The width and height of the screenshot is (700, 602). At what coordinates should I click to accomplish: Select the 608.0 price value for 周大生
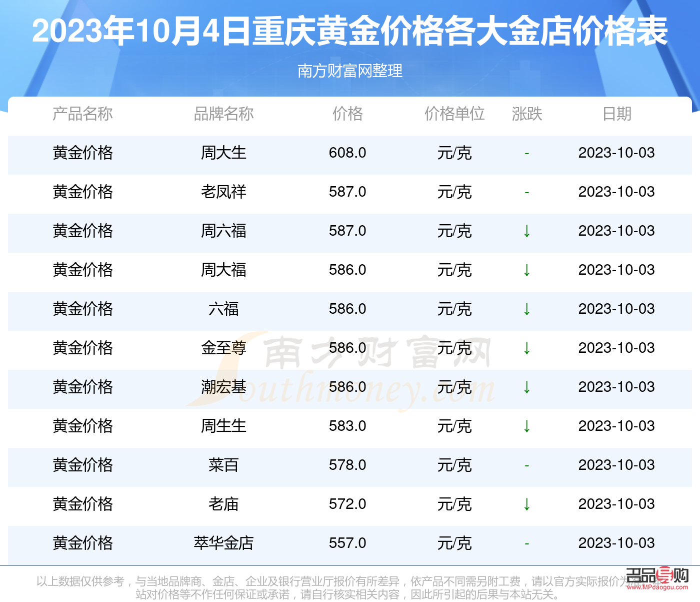pyautogui.click(x=347, y=153)
